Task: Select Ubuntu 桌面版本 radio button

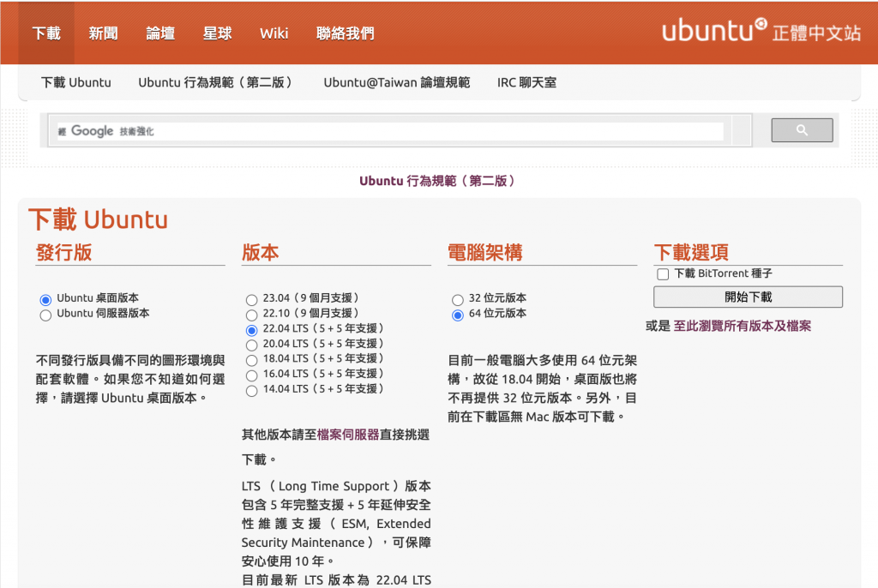Action: (45, 300)
